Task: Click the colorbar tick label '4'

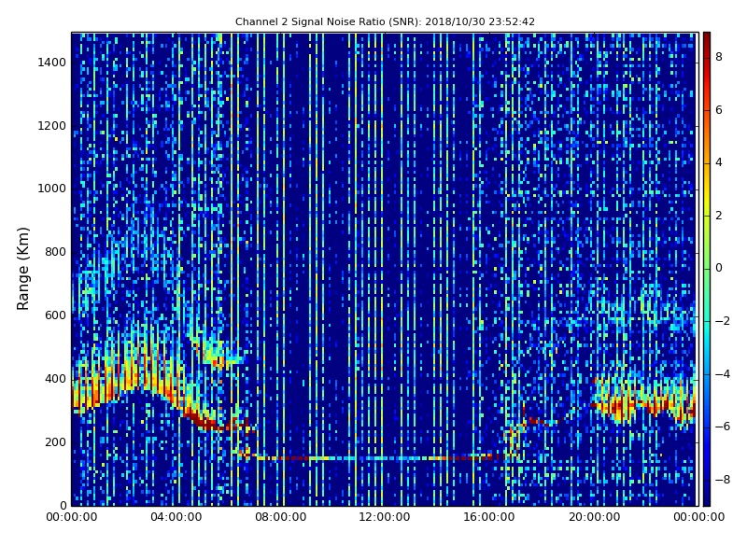Action: pos(719,162)
